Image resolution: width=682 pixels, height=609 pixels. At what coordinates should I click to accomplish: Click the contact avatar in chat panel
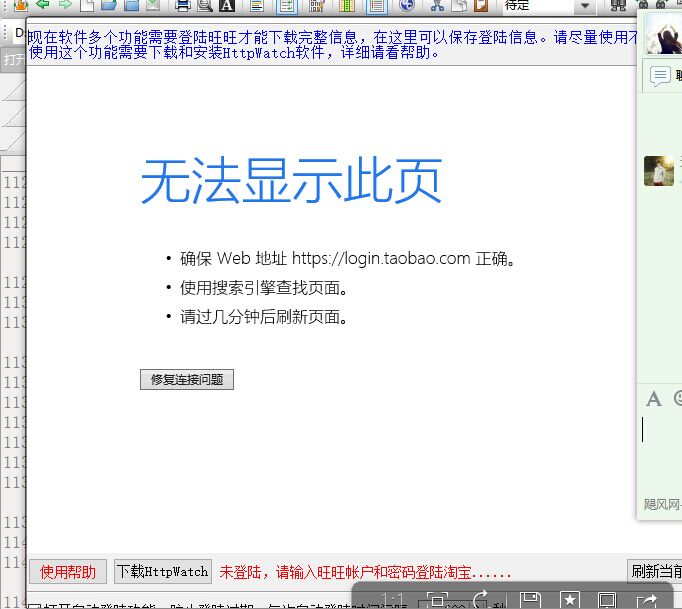658,171
